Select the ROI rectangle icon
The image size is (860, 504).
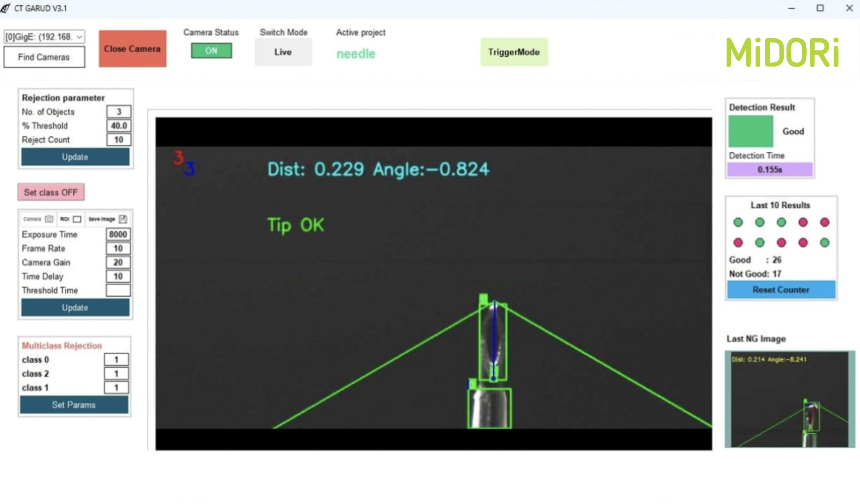(x=77, y=219)
